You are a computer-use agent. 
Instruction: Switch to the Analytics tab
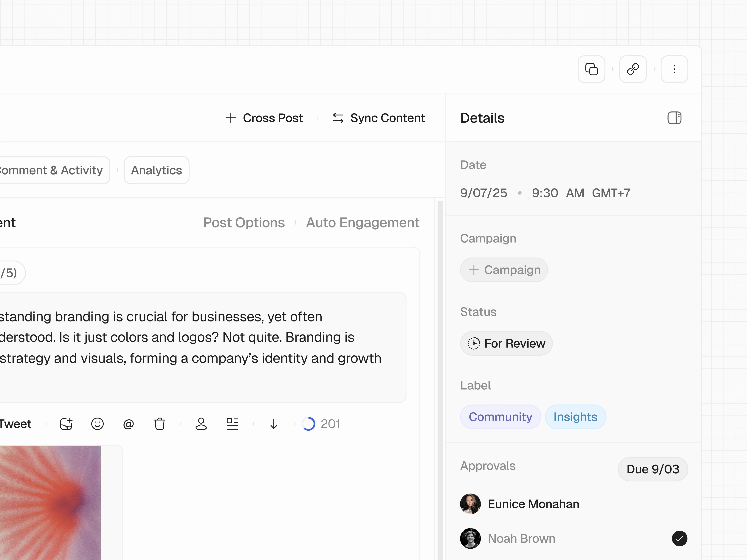[x=156, y=170]
